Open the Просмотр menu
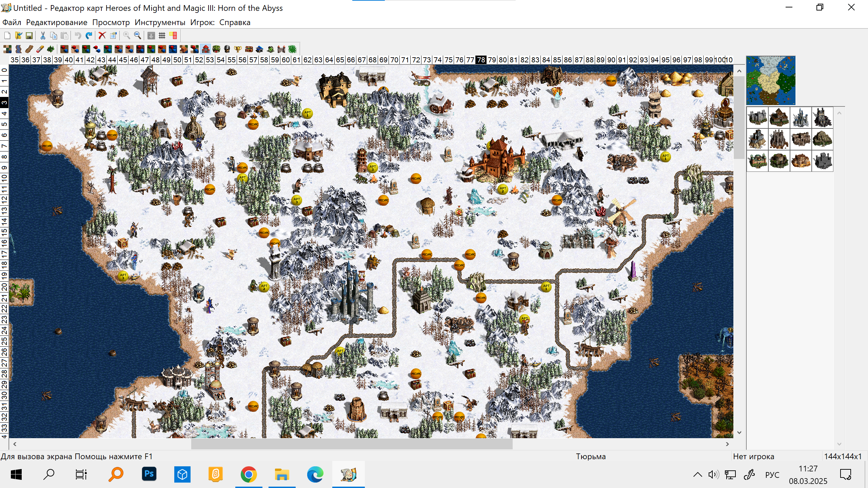Viewport: 868px width, 488px height. [111, 22]
